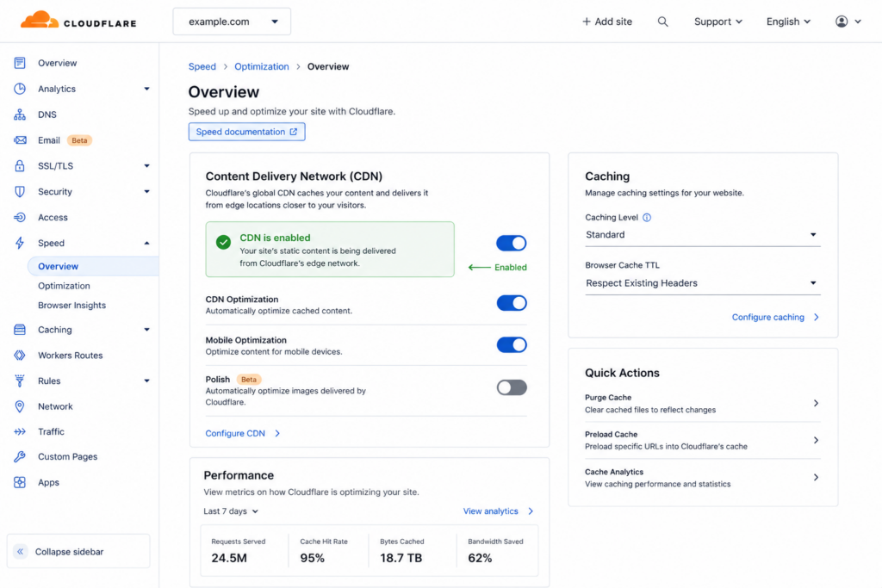Enable the Polish image optimization toggle

click(512, 387)
